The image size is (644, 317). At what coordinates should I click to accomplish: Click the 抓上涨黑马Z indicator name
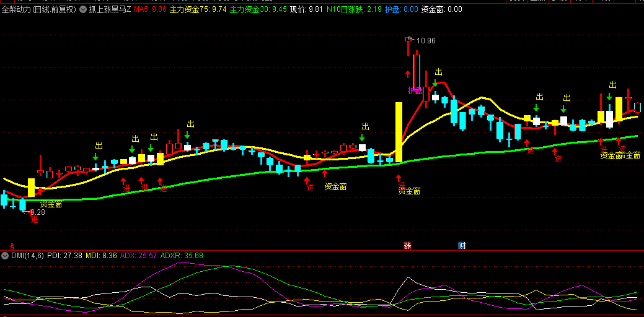coord(110,9)
